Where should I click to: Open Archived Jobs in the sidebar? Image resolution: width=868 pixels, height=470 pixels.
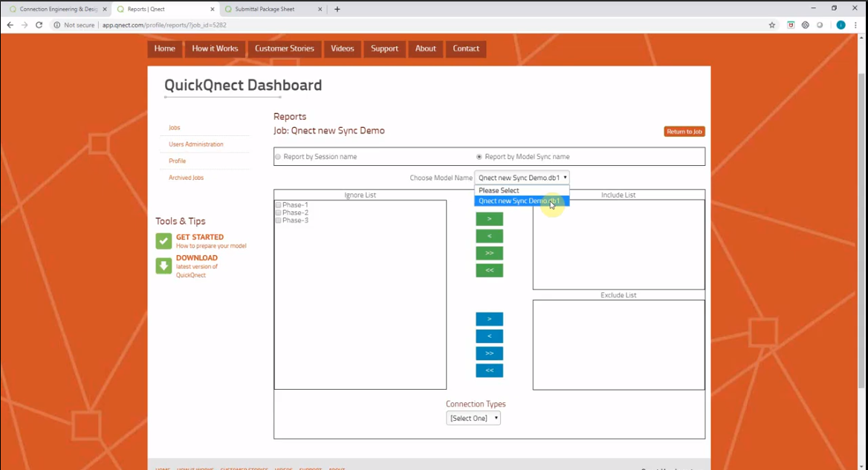tap(186, 178)
